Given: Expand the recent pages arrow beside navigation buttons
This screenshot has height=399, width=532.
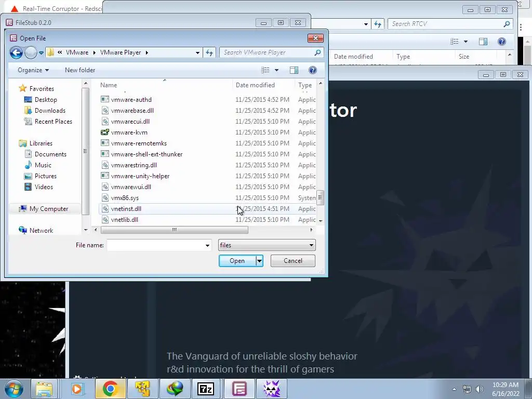Looking at the screenshot, I should [x=41, y=52].
